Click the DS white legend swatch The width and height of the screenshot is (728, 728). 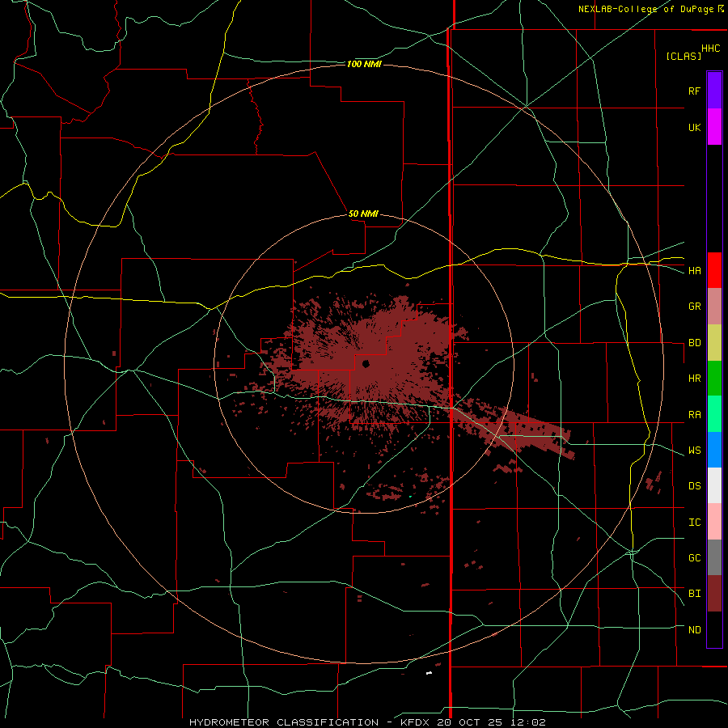[x=714, y=485]
